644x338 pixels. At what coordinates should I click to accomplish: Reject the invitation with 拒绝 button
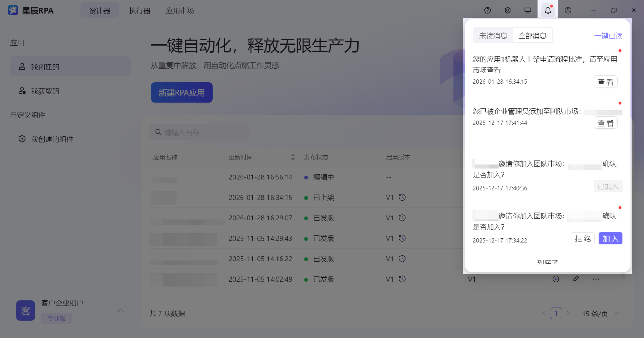tap(583, 239)
